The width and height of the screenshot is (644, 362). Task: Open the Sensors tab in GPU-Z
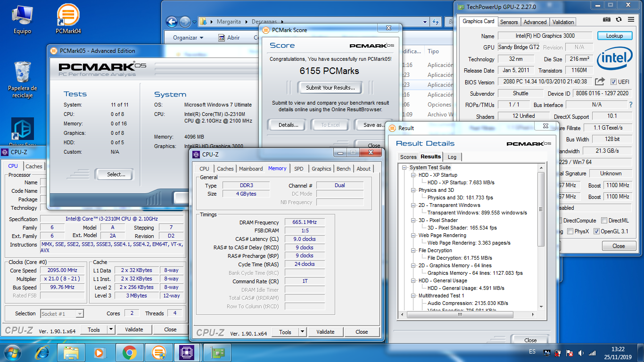pos(509,22)
